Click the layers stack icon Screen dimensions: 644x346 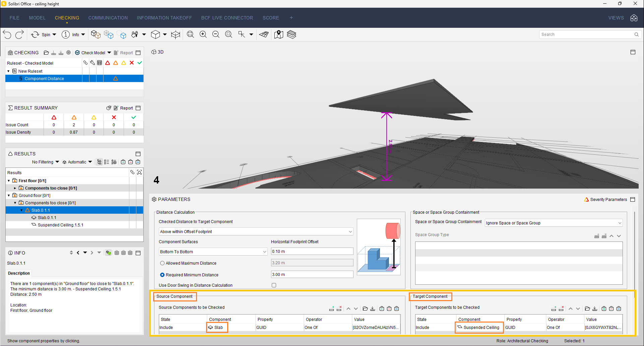[292, 34]
